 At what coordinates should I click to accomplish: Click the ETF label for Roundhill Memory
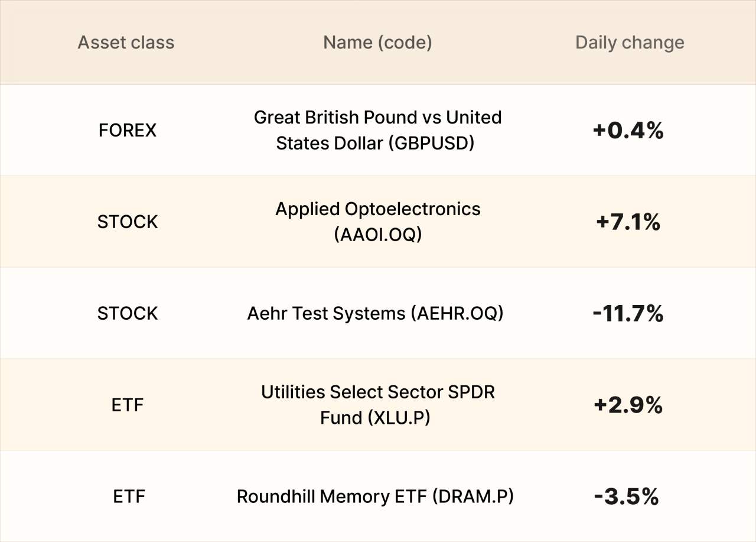click(x=129, y=496)
